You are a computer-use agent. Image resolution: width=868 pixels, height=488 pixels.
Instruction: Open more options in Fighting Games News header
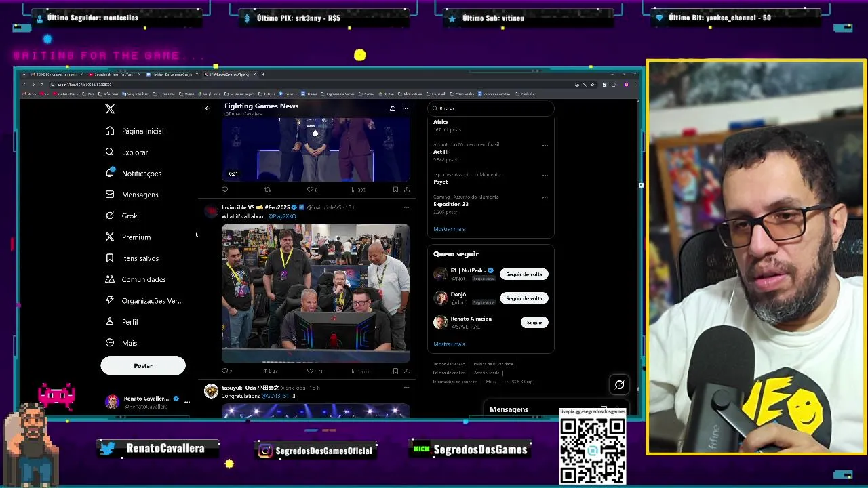pyautogui.click(x=405, y=108)
